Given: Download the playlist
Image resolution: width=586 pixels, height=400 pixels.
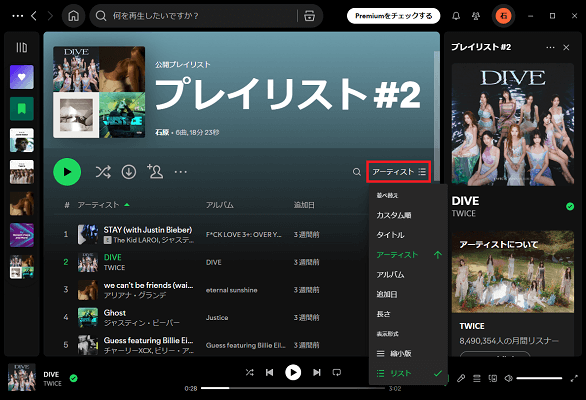Looking at the screenshot, I should 129,172.
